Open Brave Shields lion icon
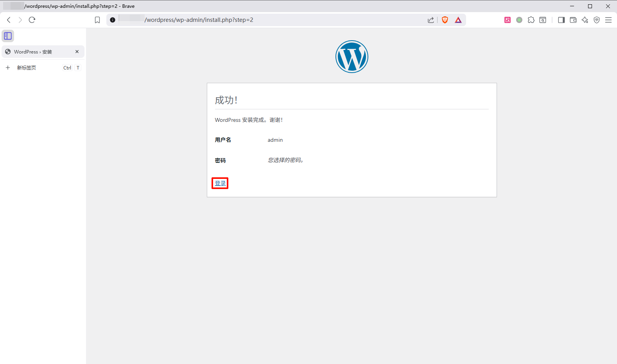 [x=445, y=20]
